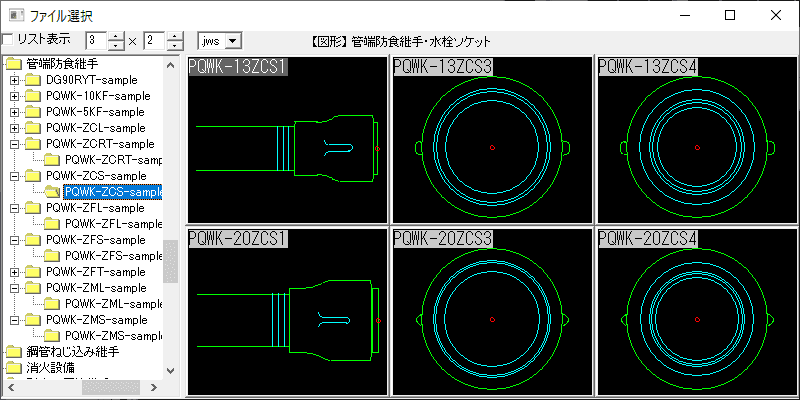Expand the DG90RYT-sample tree node
Viewport: 800px width, 400px height.
click(x=14, y=80)
